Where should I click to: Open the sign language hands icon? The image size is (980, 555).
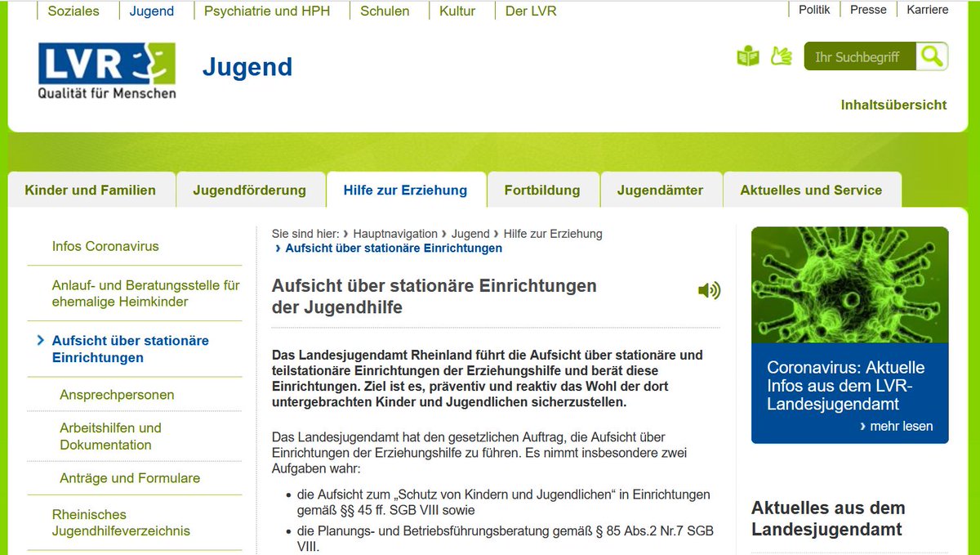(782, 56)
